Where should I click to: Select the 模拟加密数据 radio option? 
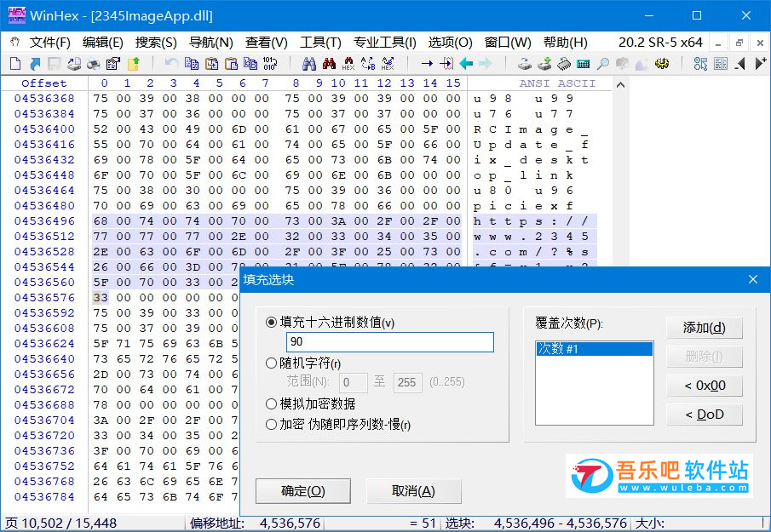[x=271, y=403]
